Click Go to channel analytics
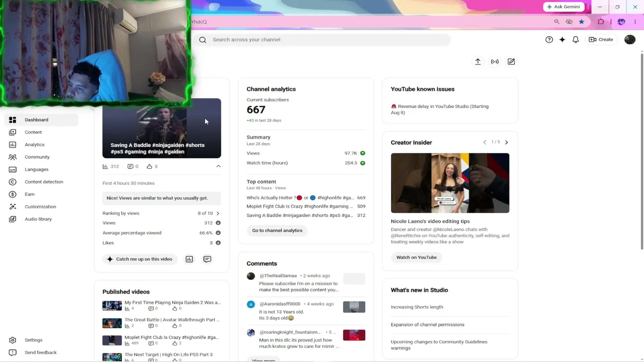Screen dimensions: 644x362 pos(277,230)
